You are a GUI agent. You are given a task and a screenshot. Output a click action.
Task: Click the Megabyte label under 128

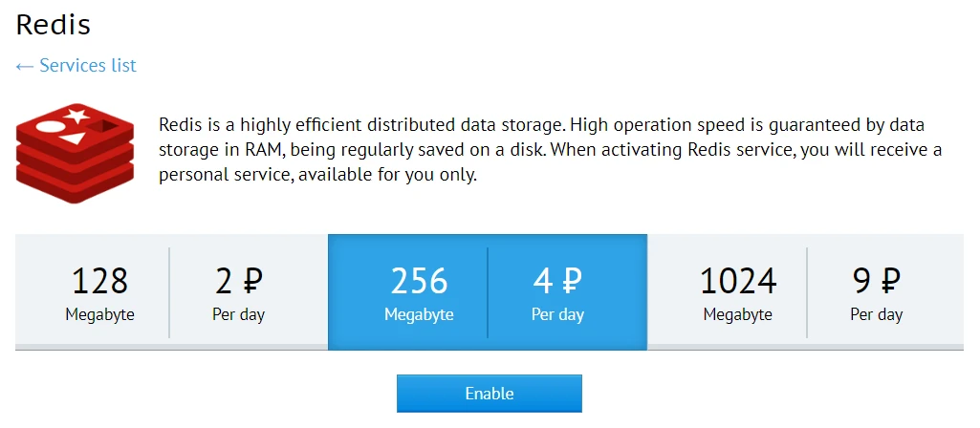99,314
